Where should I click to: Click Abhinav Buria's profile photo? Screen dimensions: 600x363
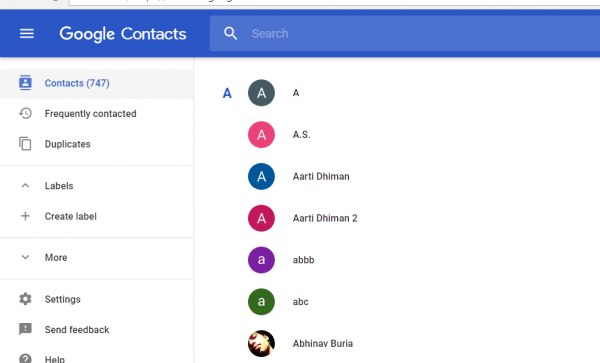click(x=261, y=343)
